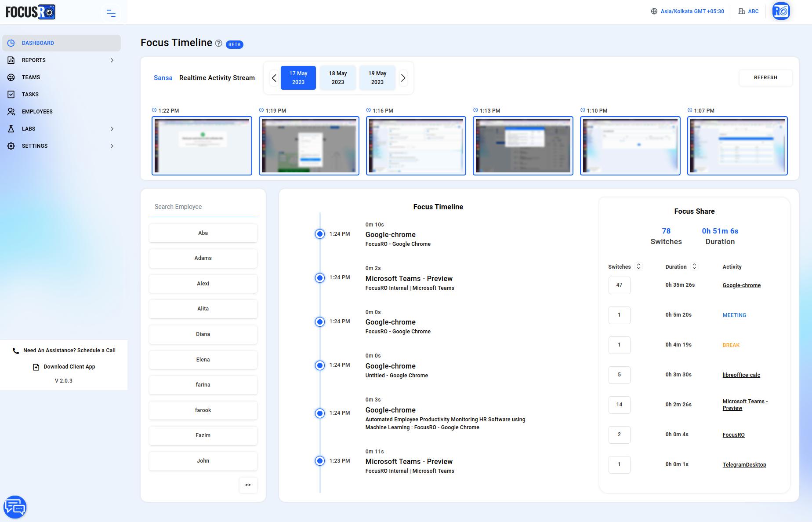Open the Settings gear icon

11,146
